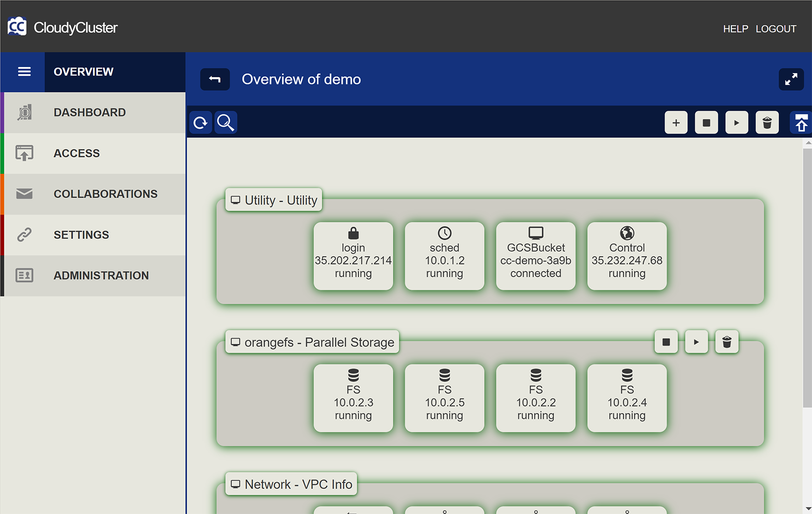Select the FS node 10.0.2.2
This screenshot has height=514, width=812.
point(536,398)
